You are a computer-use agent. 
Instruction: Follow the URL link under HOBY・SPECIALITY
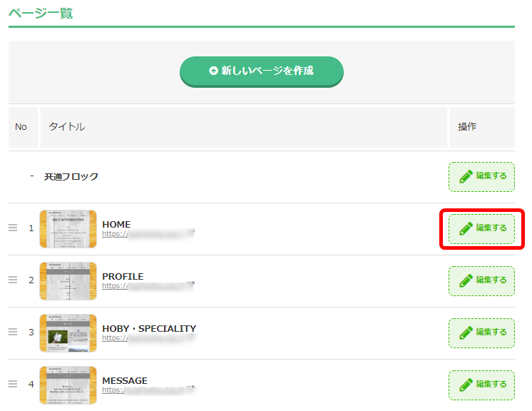(x=149, y=338)
